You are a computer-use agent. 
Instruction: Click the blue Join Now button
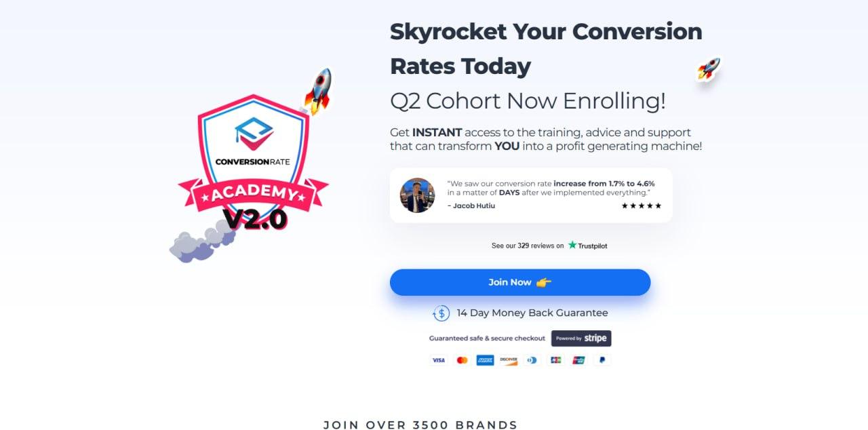tap(520, 282)
